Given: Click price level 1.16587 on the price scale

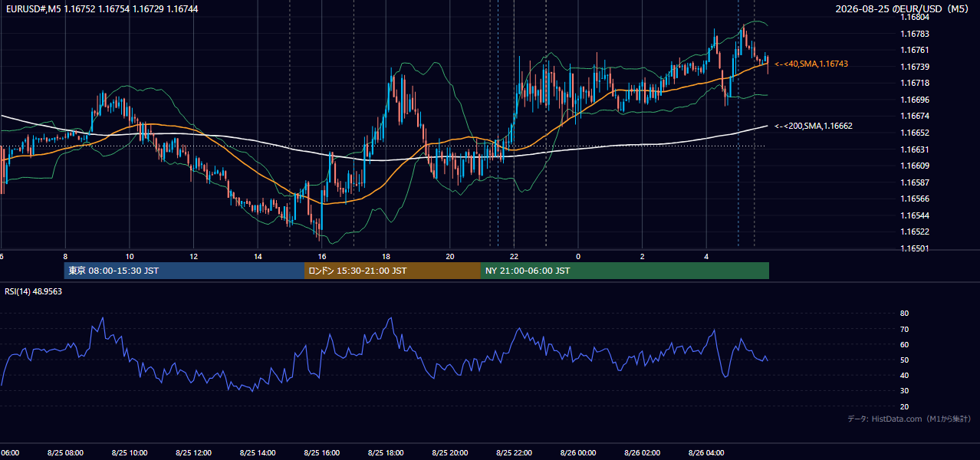Looking at the screenshot, I should coord(914,182).
